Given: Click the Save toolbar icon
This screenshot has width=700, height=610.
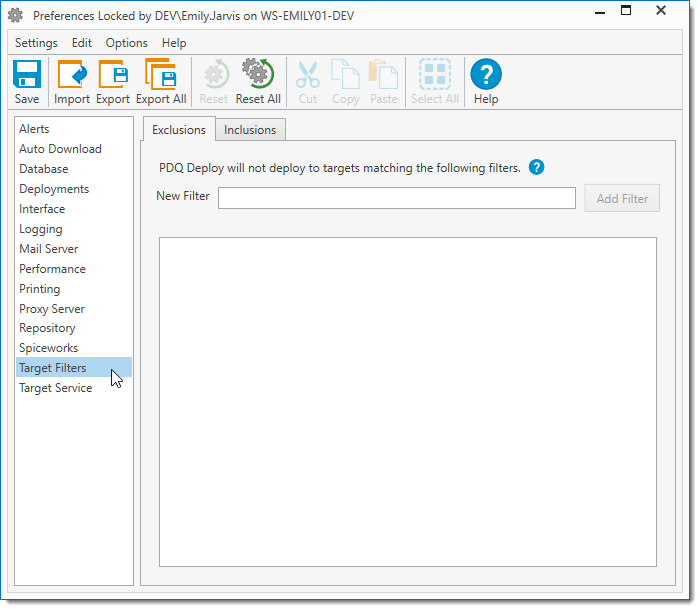Looking at the screenshot, I should tap(27, 76).
